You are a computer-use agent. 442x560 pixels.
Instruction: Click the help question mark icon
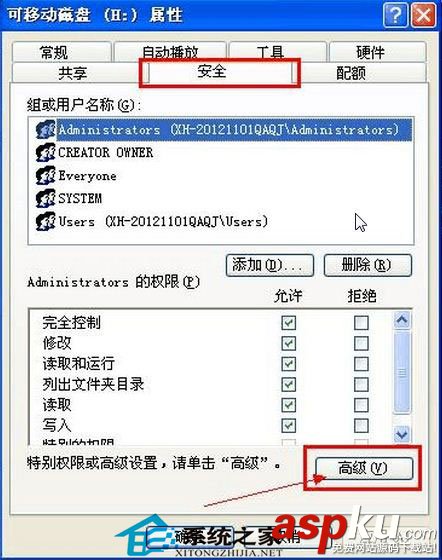point(395,15)
